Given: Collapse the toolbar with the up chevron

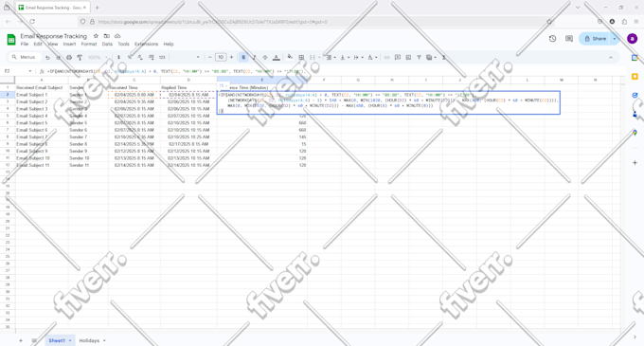Looking at the screenshot, I should click(611, 58).
